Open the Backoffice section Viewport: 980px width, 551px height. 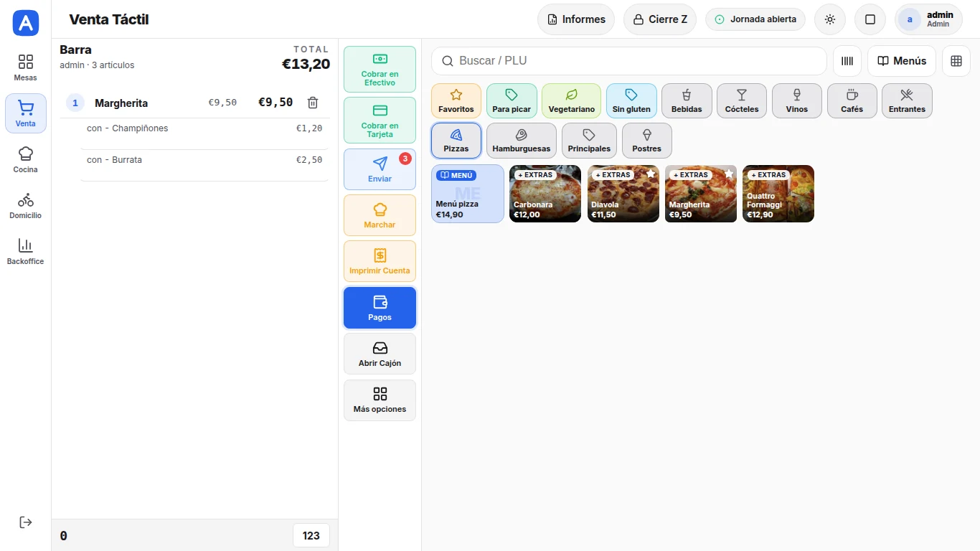pos(26,251)
